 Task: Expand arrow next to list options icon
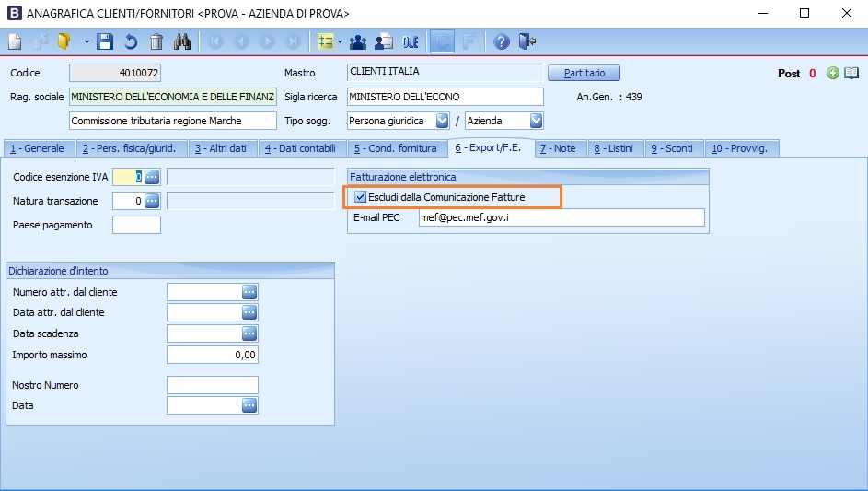click(x=340, y=41)
